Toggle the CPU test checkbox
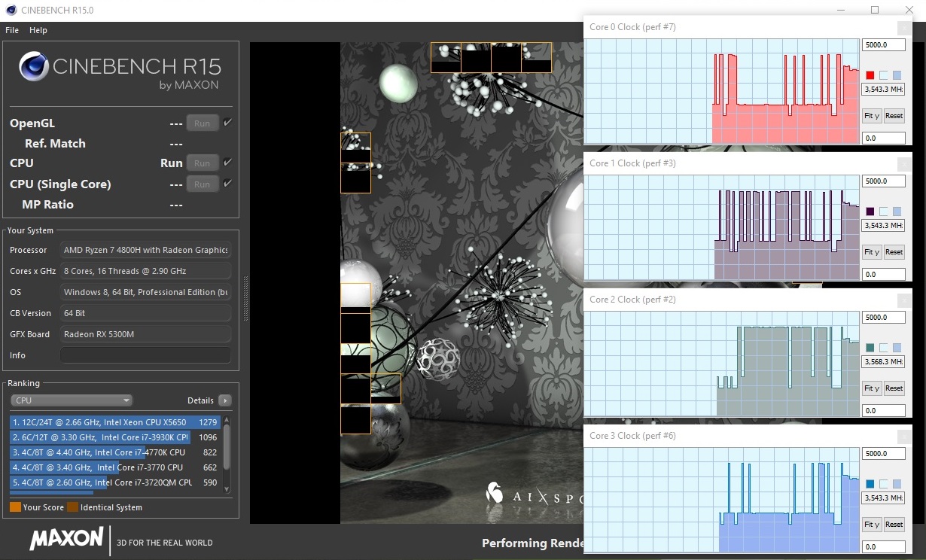Image resolution: width=926 pixels, height=560 pixels. pos(227,163)
